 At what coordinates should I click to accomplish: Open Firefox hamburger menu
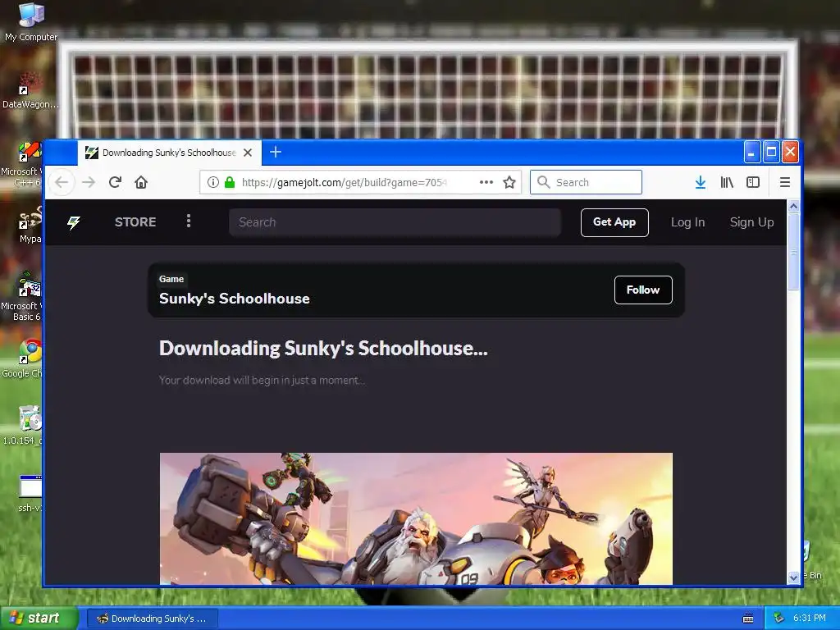[x=785, y=183]
